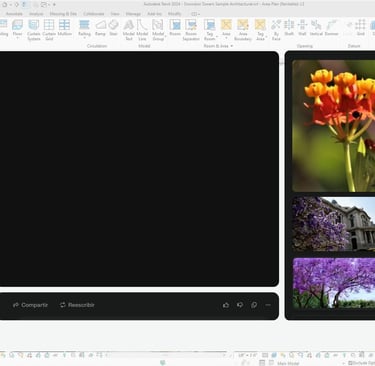Click the Compartir button
Screen dimensions: 375x366
(x=30, y=305)
